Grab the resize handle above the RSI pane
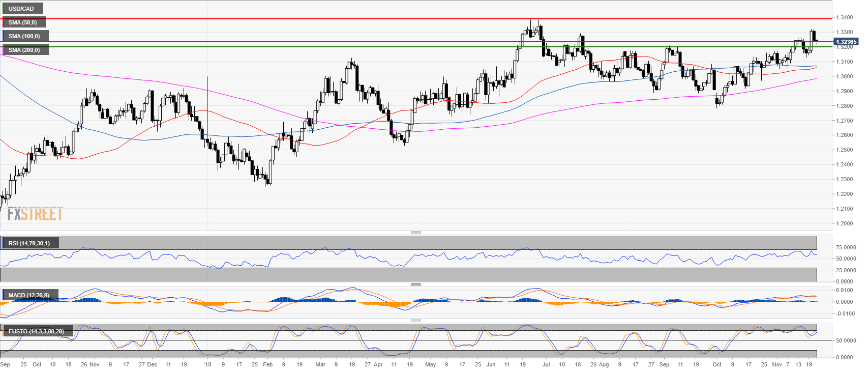 click(415, 233)
